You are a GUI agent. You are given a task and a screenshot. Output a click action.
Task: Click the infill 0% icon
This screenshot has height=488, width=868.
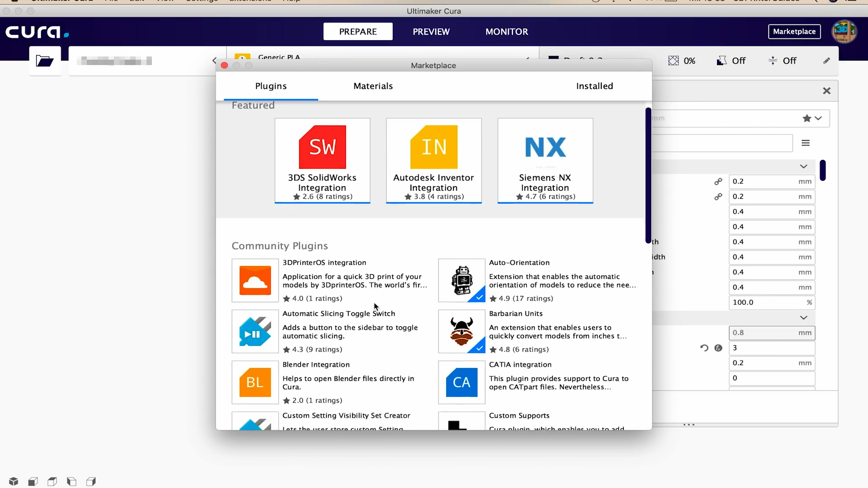click(673, 61)
